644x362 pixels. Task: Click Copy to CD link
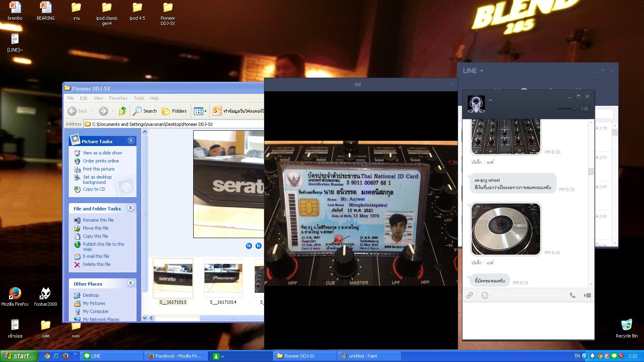94,189
